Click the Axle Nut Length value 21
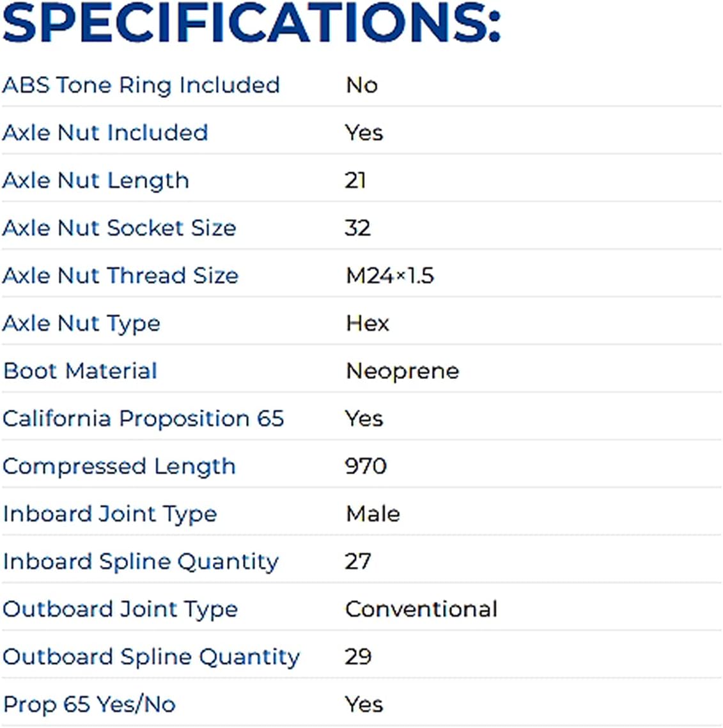Image resolution: width=723 pixels, height=728 pixels. coord(355,180)
